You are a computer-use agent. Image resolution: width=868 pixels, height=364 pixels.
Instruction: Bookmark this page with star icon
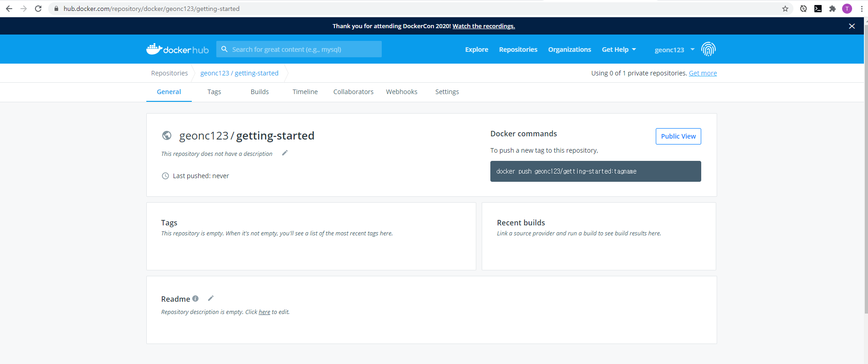(x=785, y=9)
